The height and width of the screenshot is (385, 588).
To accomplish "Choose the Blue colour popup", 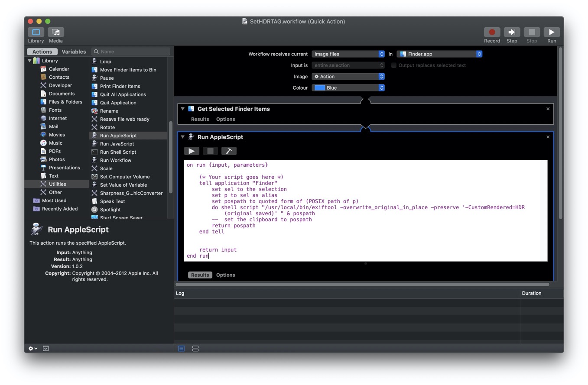I will pos(348,88).
